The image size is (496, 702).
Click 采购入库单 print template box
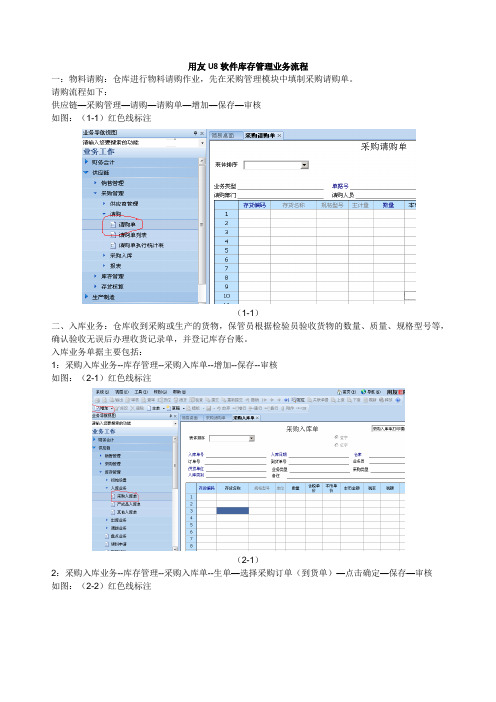coord(388,429)
